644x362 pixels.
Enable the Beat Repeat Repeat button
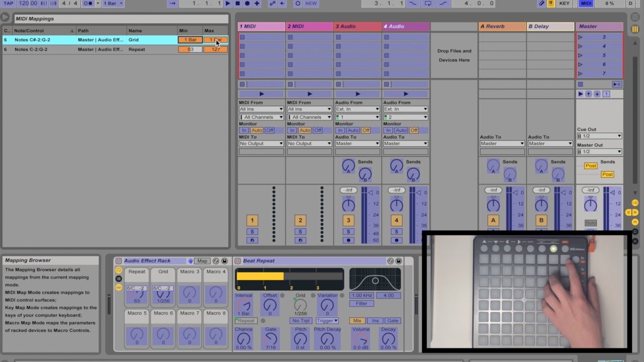pyautogui.click(x=246, y=321)
